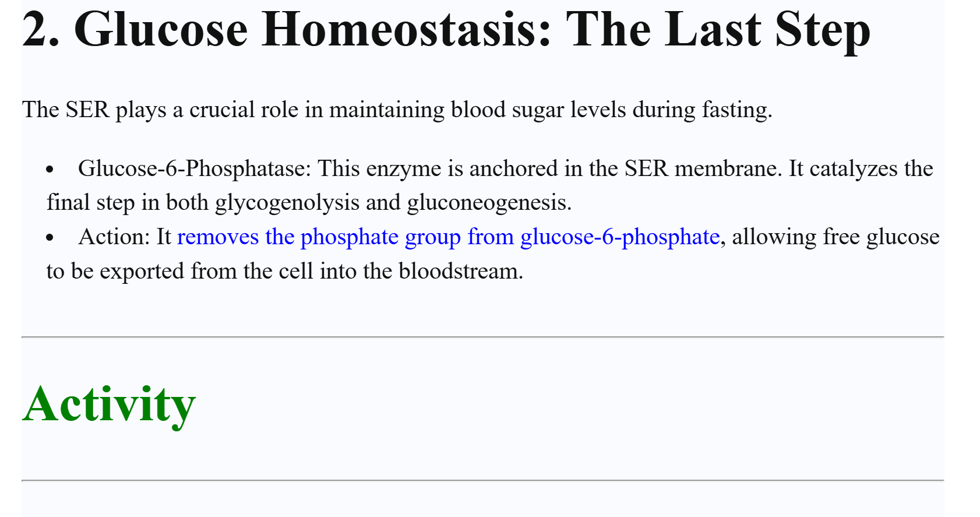Screen dimensions: 980x517
Task: Click the sentence about SER maintaining blood sugar
Action: [x=397, y=110]
